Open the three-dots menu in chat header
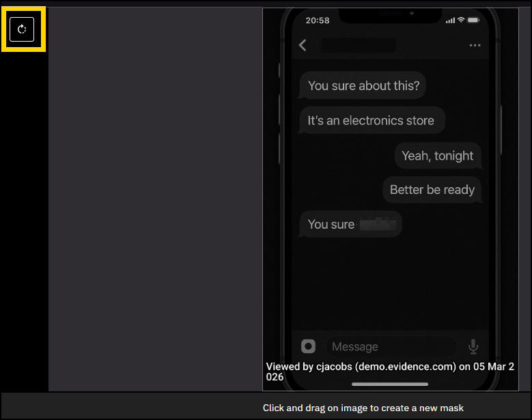The width and height of the screenshot is (532, 420). (475, 46)
